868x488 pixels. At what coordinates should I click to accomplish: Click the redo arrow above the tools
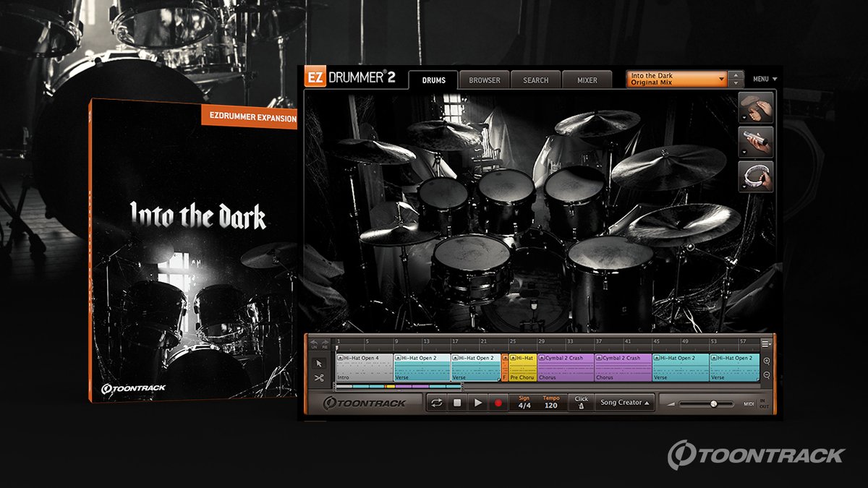[324, 344]
